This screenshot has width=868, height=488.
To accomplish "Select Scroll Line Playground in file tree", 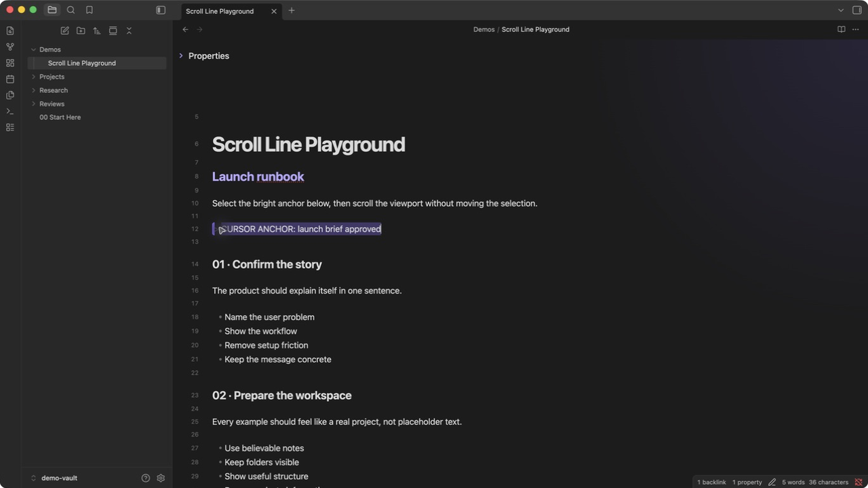I will click(96, 63).
